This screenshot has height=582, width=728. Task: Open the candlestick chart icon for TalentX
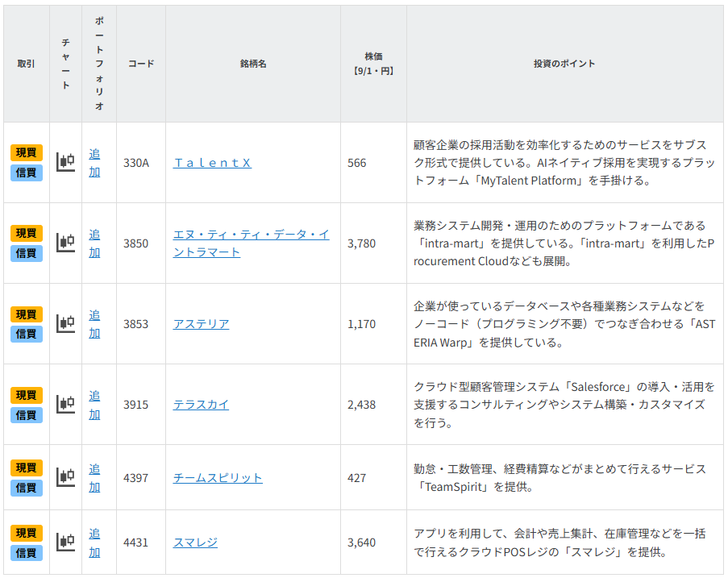tap(65, 162)
